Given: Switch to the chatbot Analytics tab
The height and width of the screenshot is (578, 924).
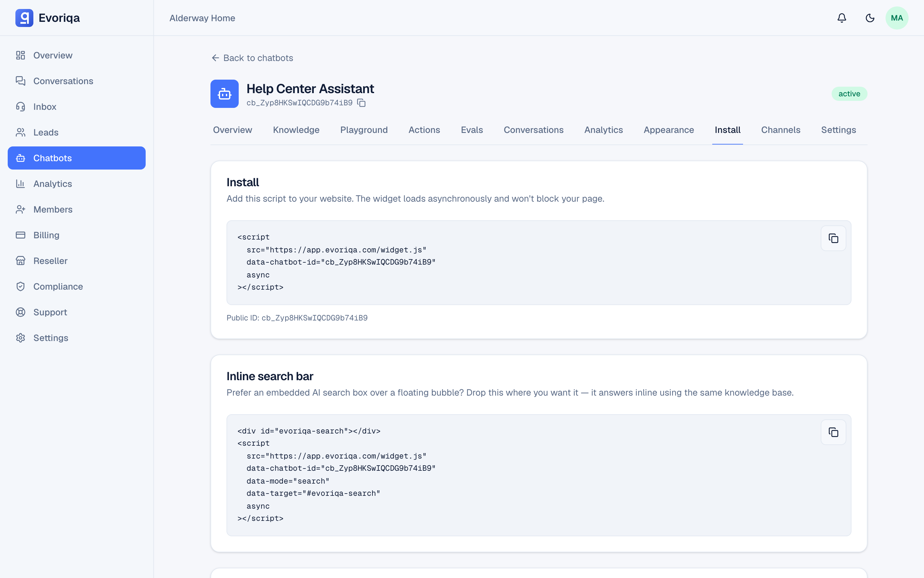Looking at the screenshot, I should pos(603,130).
